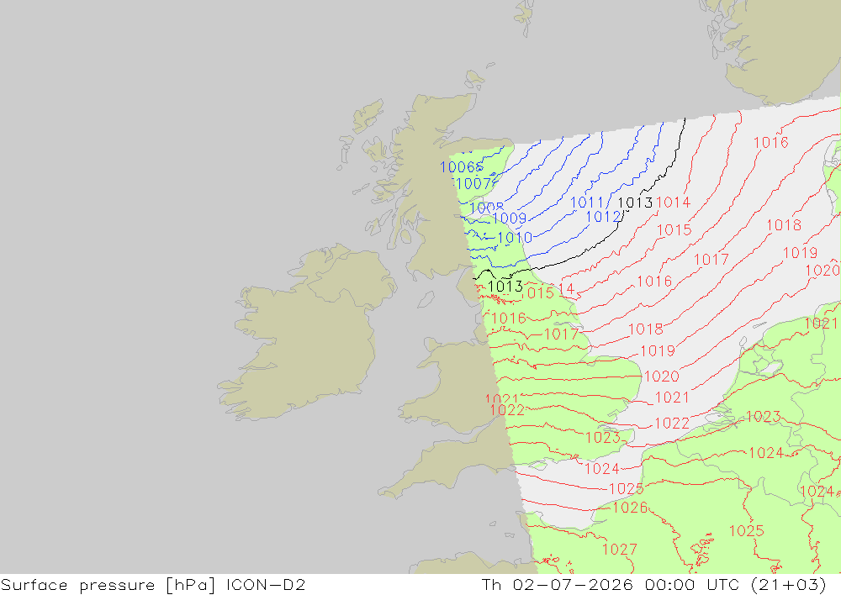Select the 1024 label over Belgium
The image size is (841, 616).
point(766,454)
